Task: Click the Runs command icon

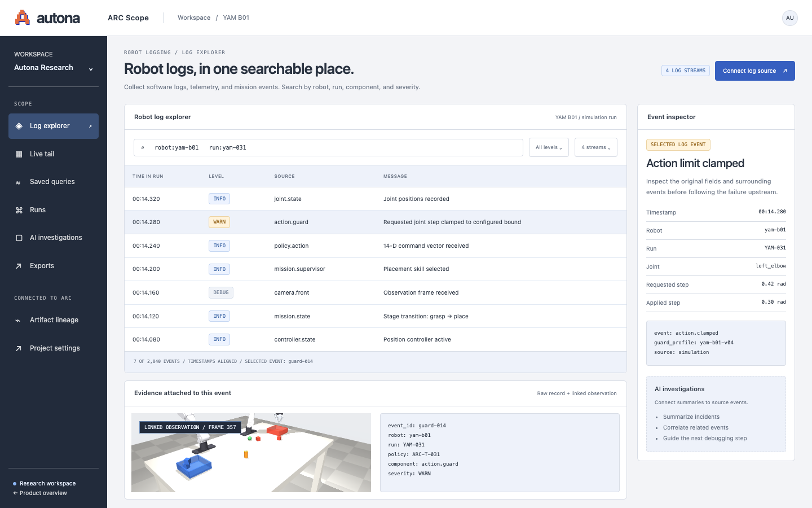Action: 19,210
